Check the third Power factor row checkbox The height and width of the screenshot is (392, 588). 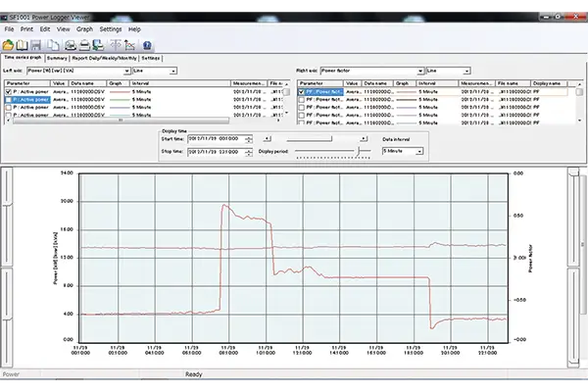click(x=301, y=107)
